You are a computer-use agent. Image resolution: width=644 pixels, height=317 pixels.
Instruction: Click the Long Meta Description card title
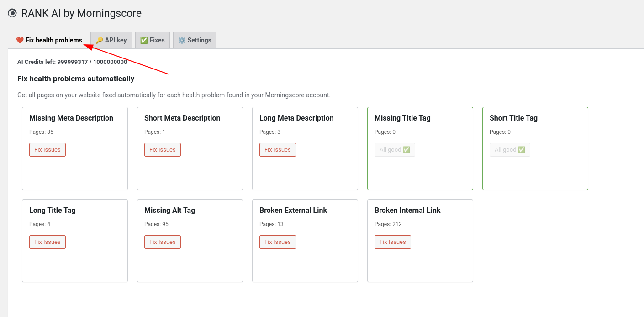[x=296, y=118]
